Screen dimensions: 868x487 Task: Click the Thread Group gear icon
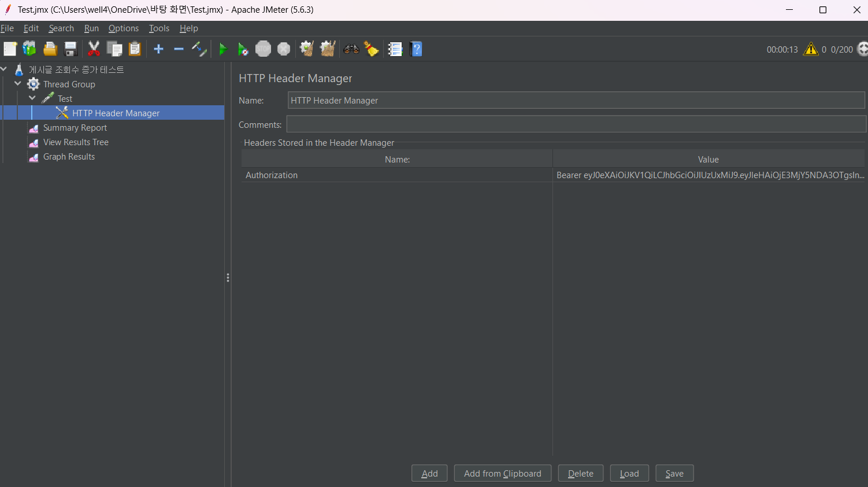point(34,84)
